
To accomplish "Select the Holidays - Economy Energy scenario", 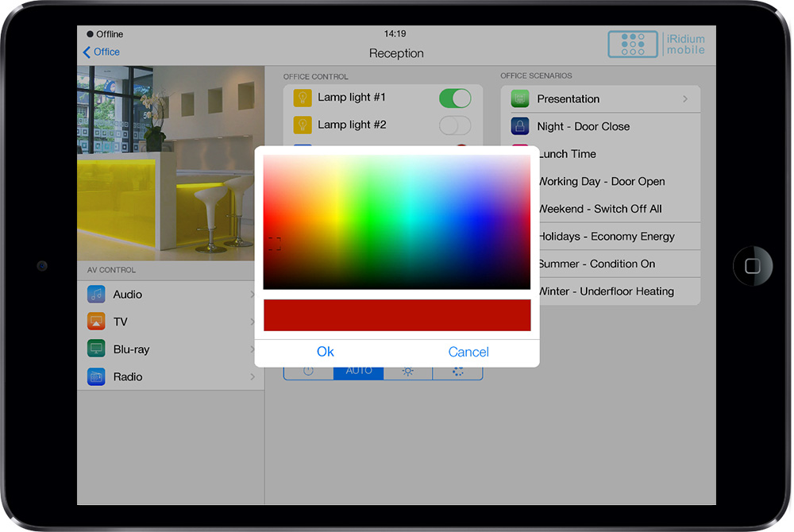I will point(607,237).
